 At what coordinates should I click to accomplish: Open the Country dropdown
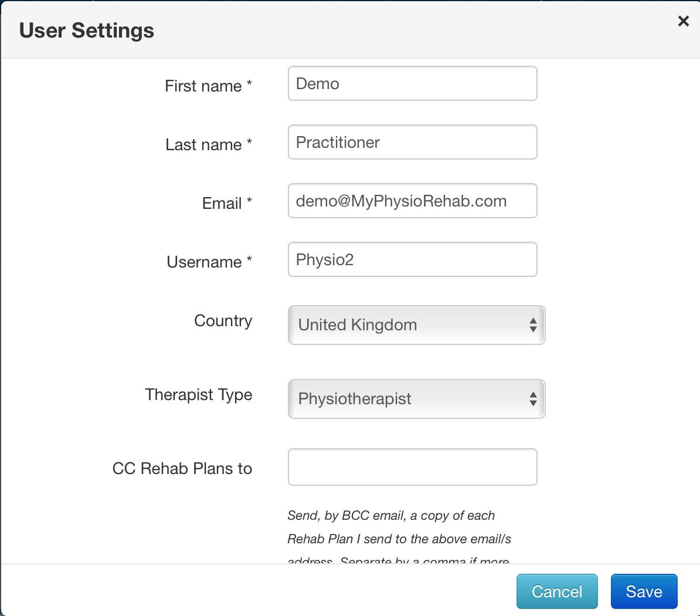coord(416,325)
